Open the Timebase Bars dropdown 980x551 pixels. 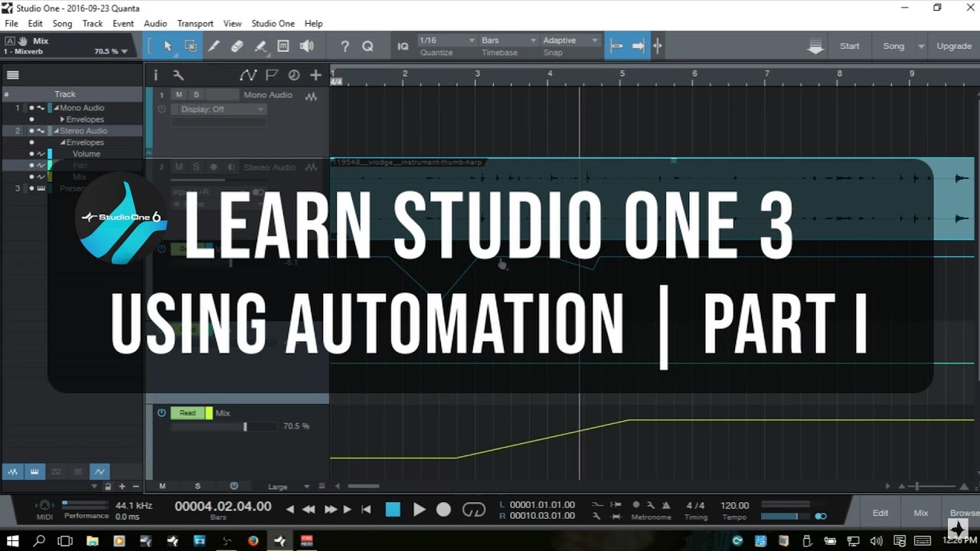(509, 40)
